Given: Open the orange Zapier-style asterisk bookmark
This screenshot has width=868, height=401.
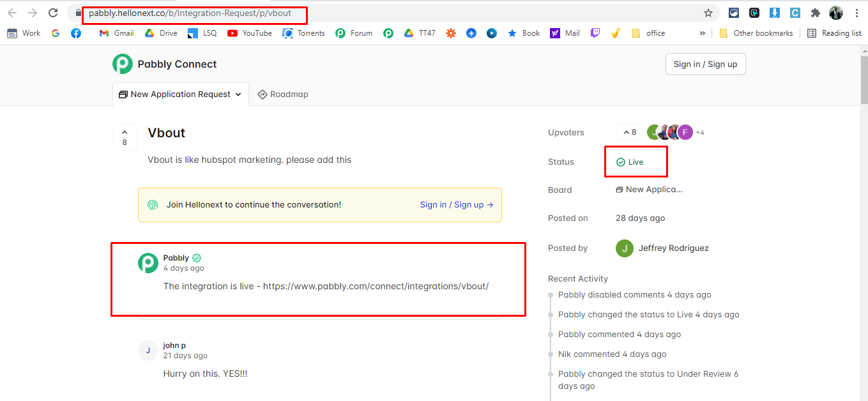Looking at the screenshot, I should pyautogui.click(x=451, y=33).
